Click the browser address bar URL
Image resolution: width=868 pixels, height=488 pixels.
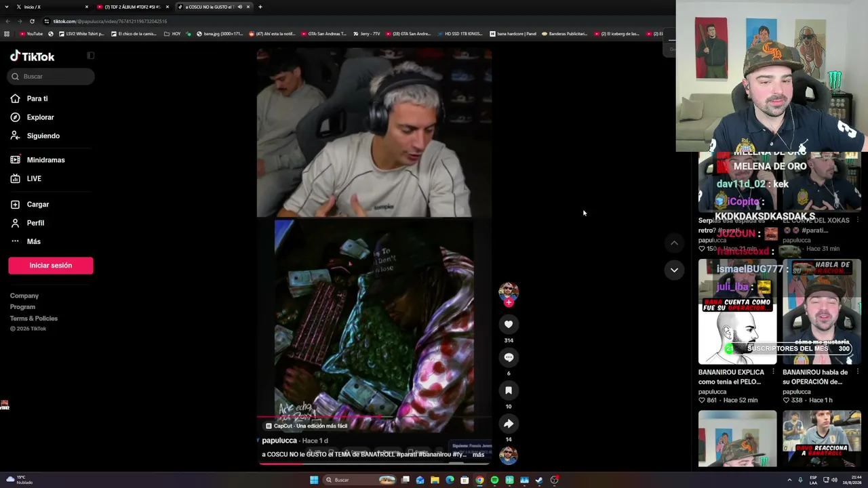[110, 21]
